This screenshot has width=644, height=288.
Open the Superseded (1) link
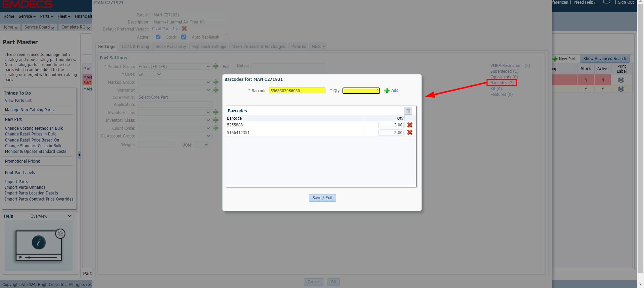point(504,71)
